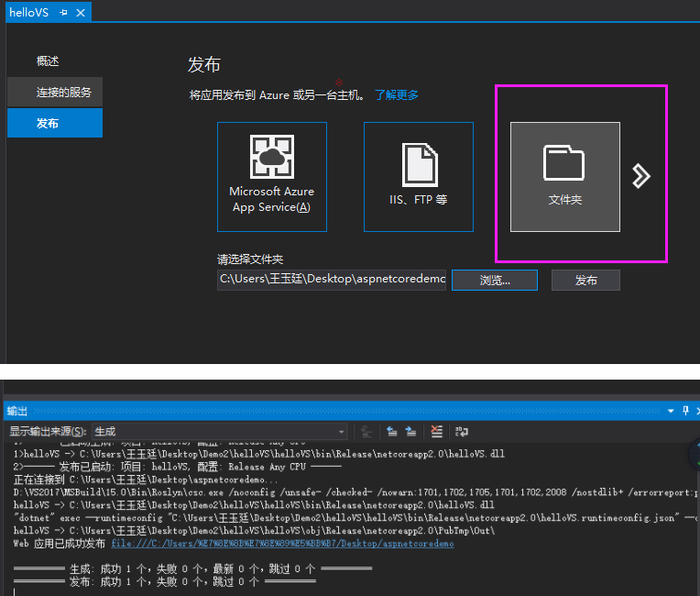This screenshot has height=596, width=700.
Task: Click the csc.exe /noconfig output line
Action: coord(356,492)
